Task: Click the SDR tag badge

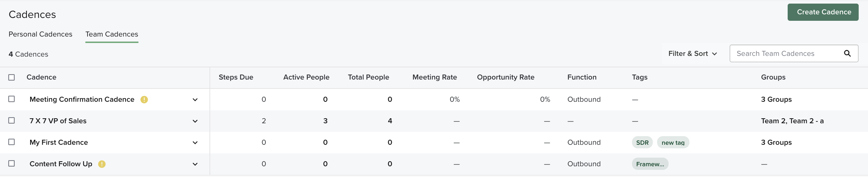Action: pos(642,143)
